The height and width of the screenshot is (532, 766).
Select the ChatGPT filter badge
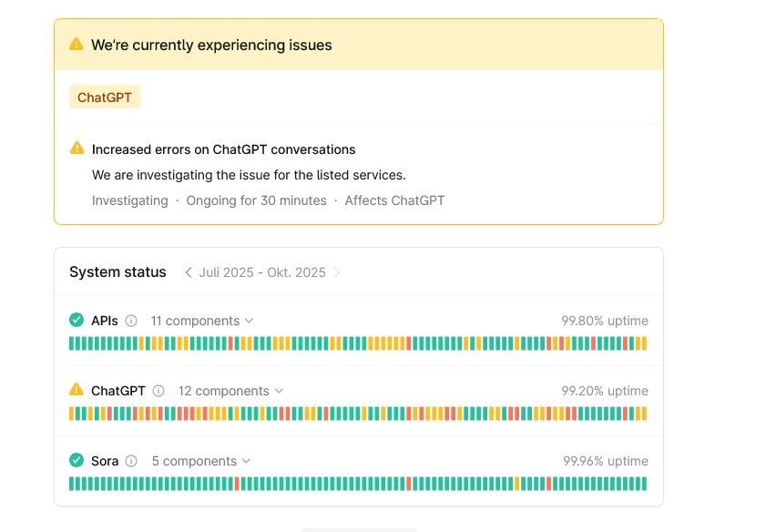coord(104,96)
